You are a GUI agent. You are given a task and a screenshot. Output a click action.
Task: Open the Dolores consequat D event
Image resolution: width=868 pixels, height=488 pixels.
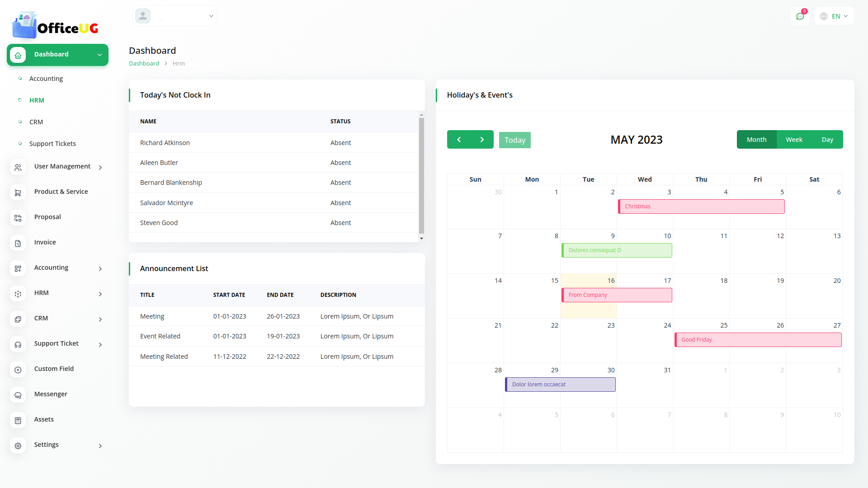(x=617, y=250)
